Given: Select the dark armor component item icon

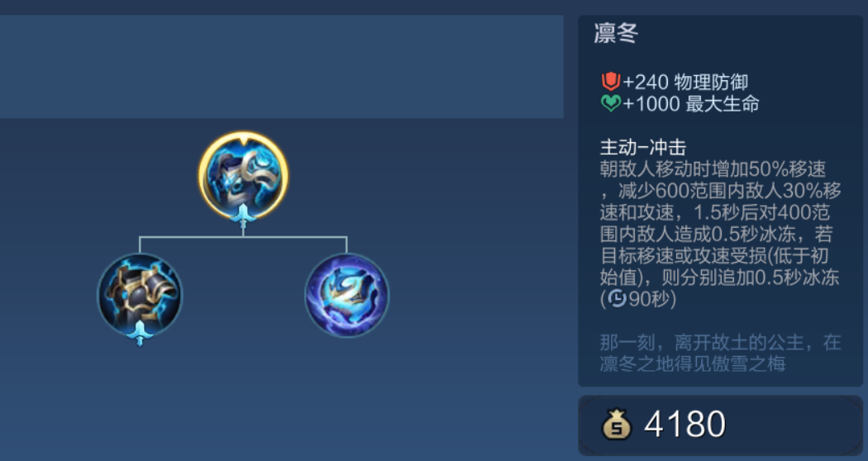Looking at the screenshot, I should pyautogui.click(x=140, y=296).
